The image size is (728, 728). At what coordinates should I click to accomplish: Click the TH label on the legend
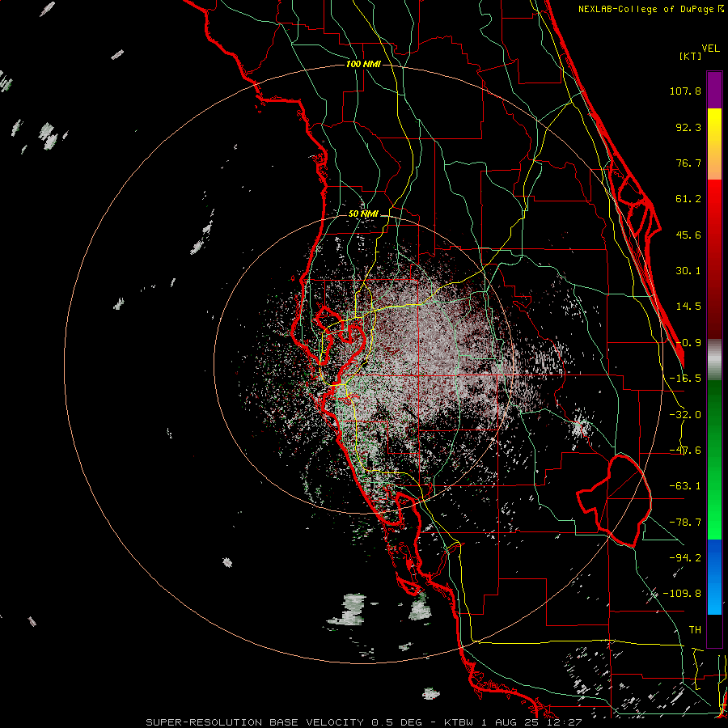[695, 630]
